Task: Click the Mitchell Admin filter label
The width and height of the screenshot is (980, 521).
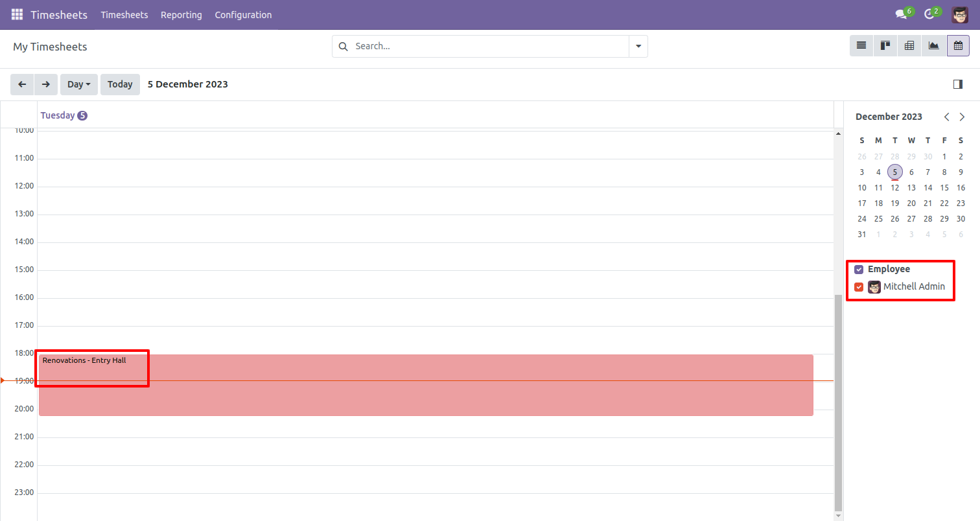Action: (x=914, y=286)
